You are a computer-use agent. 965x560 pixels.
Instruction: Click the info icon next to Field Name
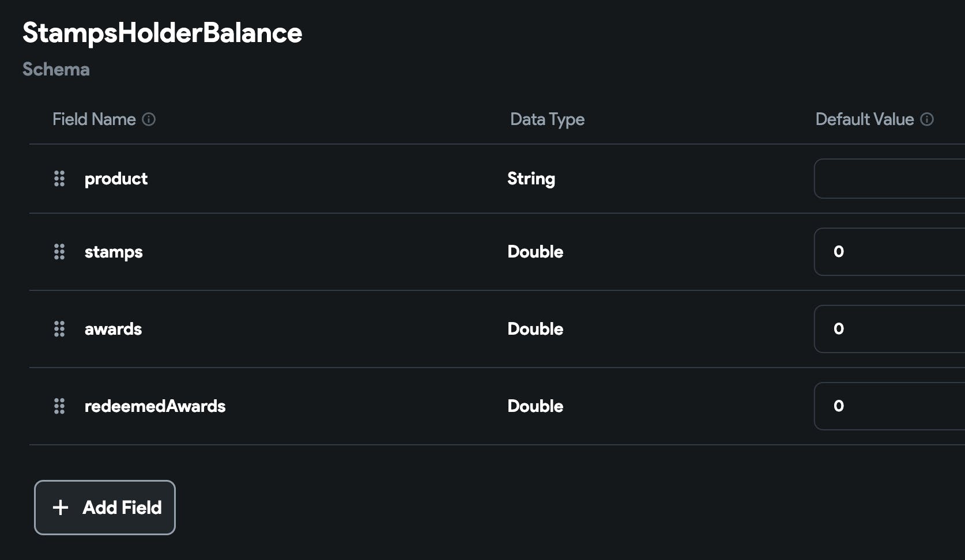pyautogui.click(x=149, y=119)
